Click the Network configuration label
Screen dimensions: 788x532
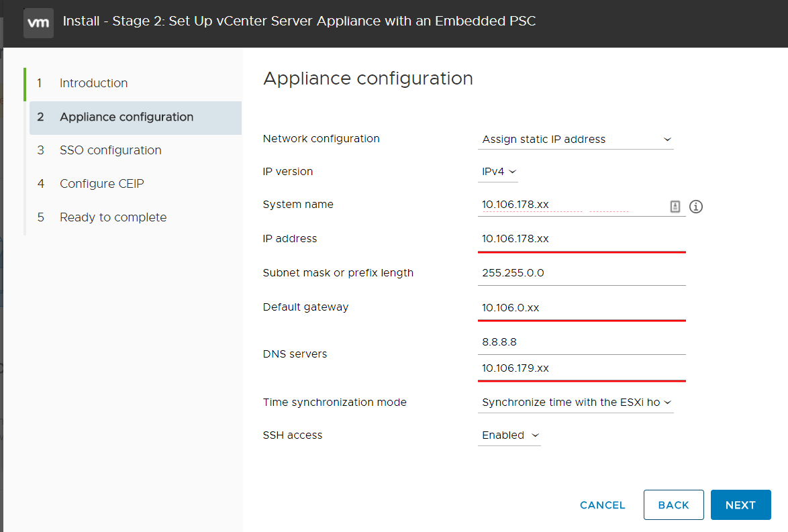pos(321,139)
